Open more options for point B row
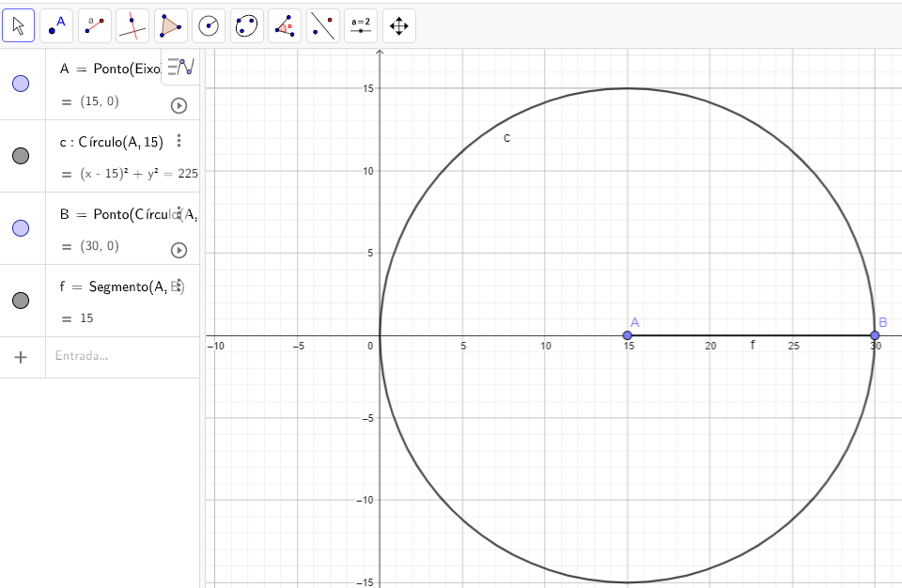The width and height of the screenshot is (902, 588). coord(179,214)
